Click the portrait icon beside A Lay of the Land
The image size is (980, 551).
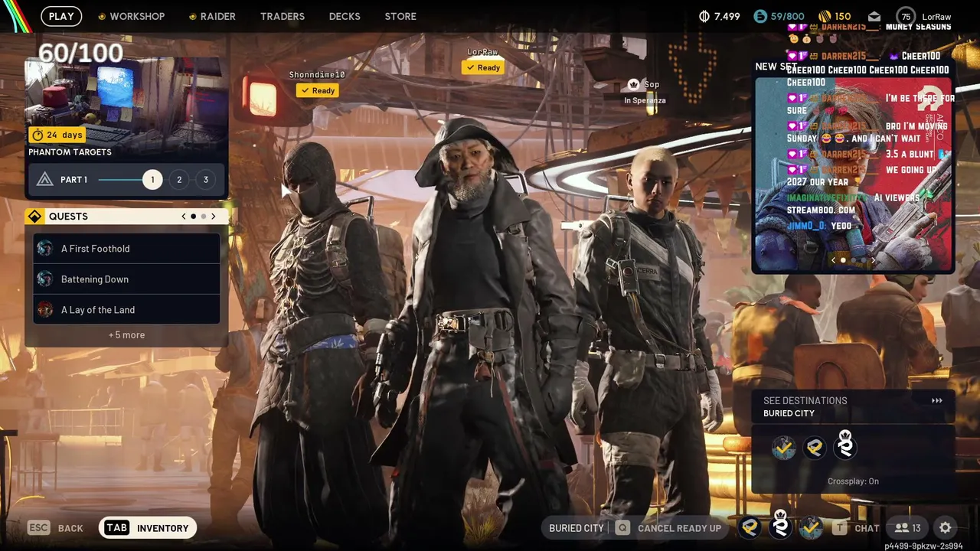(x=45, y=310)
